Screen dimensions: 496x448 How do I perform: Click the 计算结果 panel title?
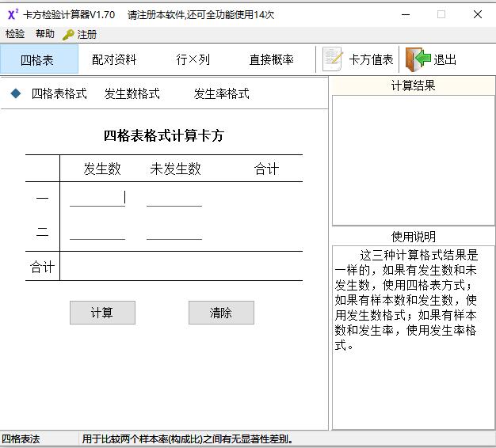[x=413, y=85]
